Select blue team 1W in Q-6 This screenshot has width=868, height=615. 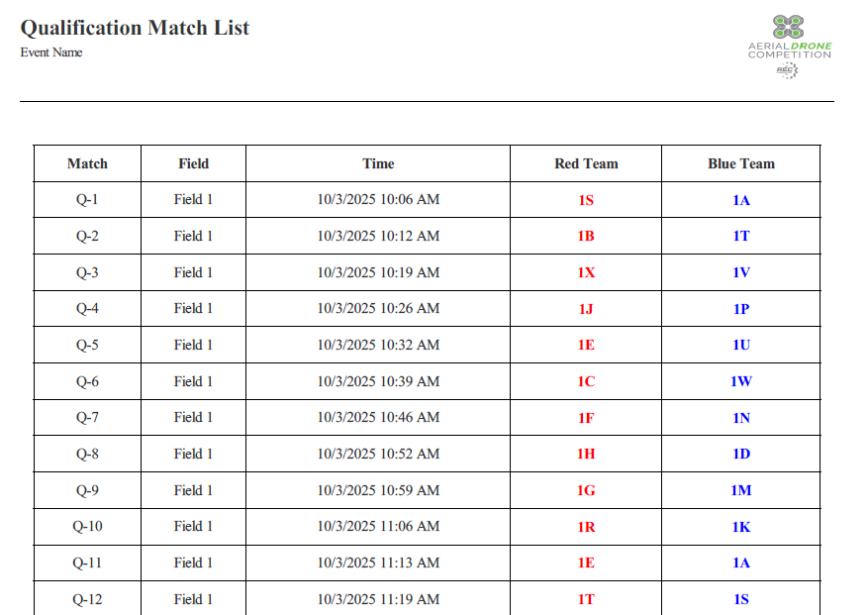pos(741,381)
